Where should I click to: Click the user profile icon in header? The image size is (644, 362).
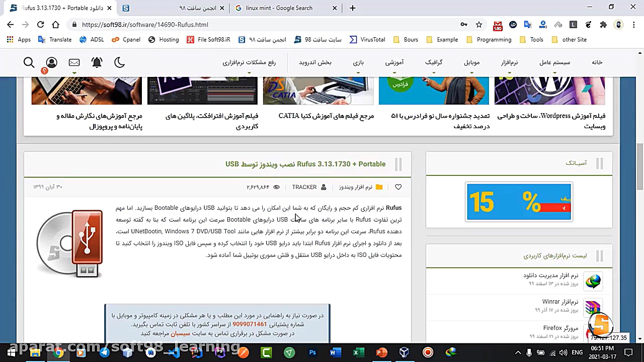click(51, 62)
